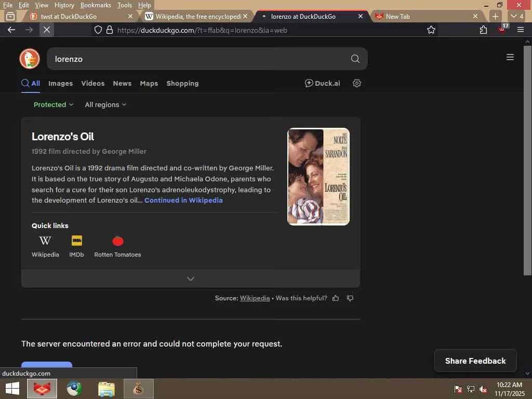Click the Lorenzo's Oil movie poster
The height and width of the screenshot is (399, 532).
coord(318,177)
